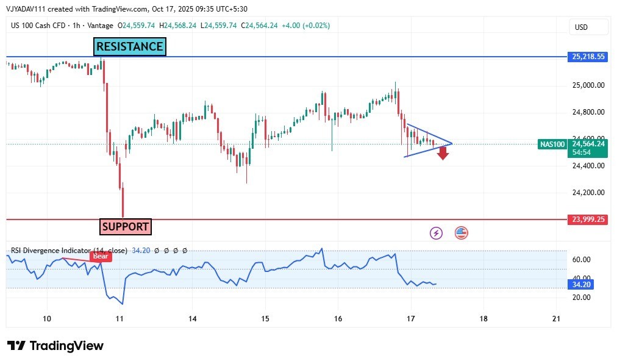Image resolution: width=617 pixels, height=364 pixels.
Task: Click the red Bear divergence tag
Action: click(x=100, y=257)
